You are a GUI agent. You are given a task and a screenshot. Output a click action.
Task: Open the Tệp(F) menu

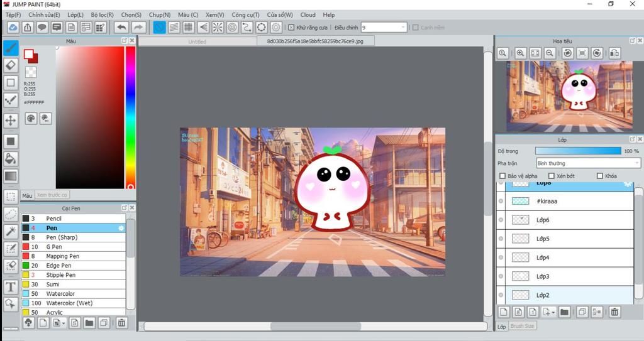[13, 15]
